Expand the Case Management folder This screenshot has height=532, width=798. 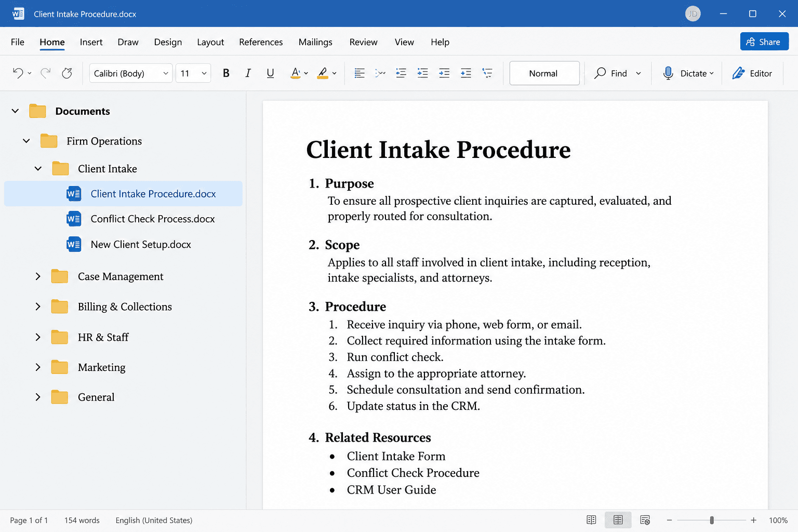(37, 276)
